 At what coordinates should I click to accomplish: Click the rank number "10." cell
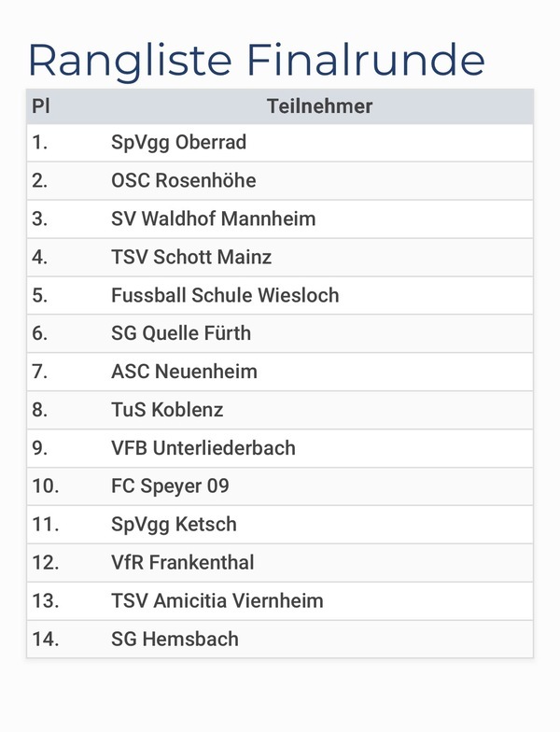pos(45,486)
